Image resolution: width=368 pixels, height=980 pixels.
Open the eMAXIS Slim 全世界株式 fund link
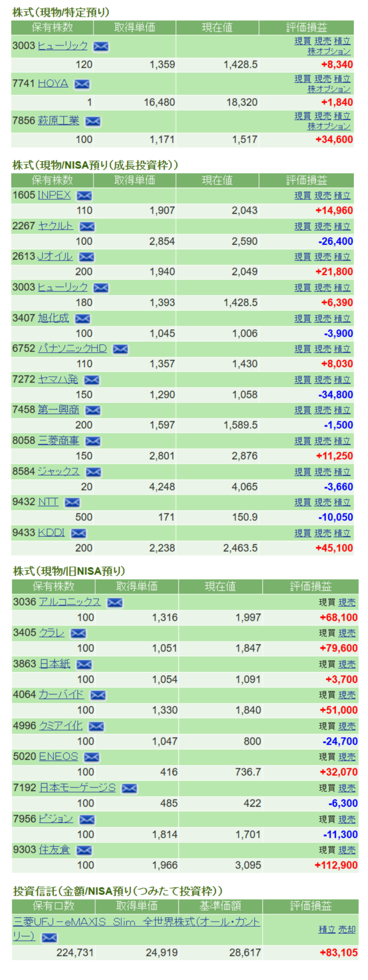click(136, 921)
